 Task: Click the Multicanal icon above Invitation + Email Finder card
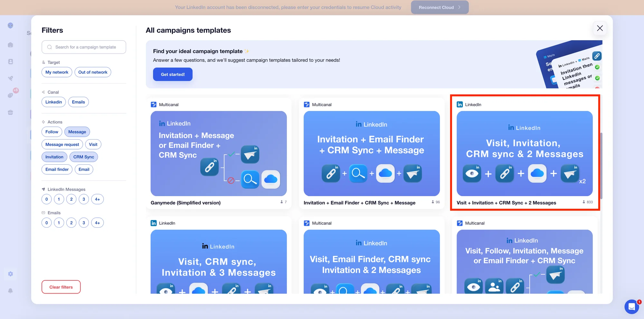pyautogui.click(x=307, y=105)
